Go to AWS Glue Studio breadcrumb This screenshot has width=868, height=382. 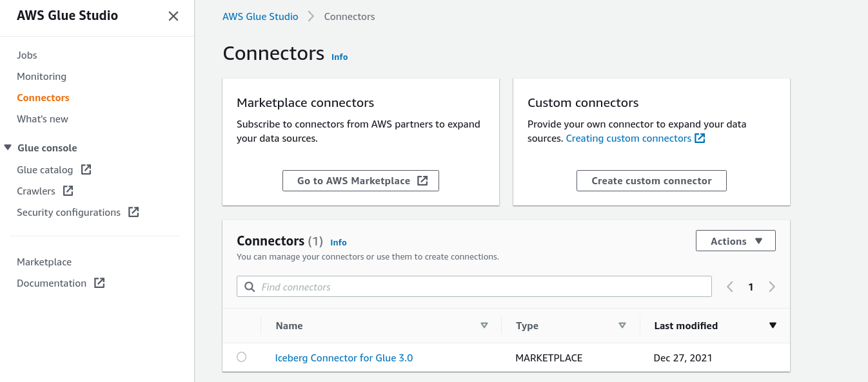click(x=261, y=17)
